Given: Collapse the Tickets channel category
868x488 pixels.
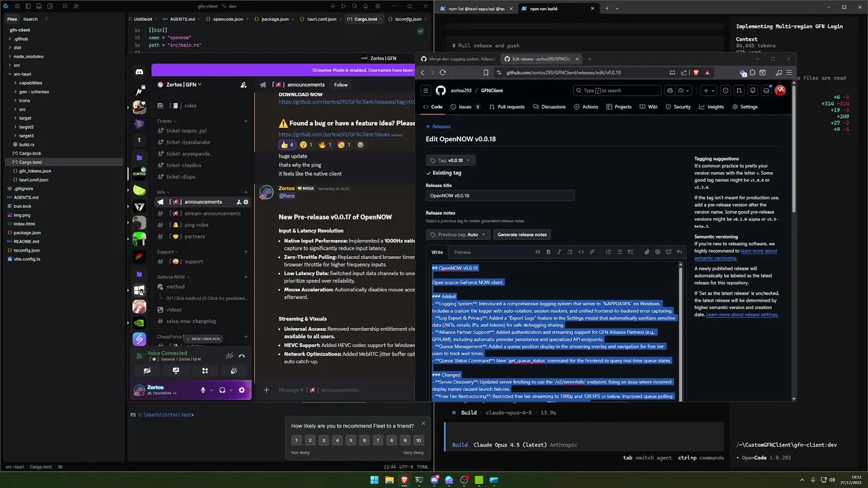Looking at the screenshot, I should pyautogui.click(x=165, y=121).
